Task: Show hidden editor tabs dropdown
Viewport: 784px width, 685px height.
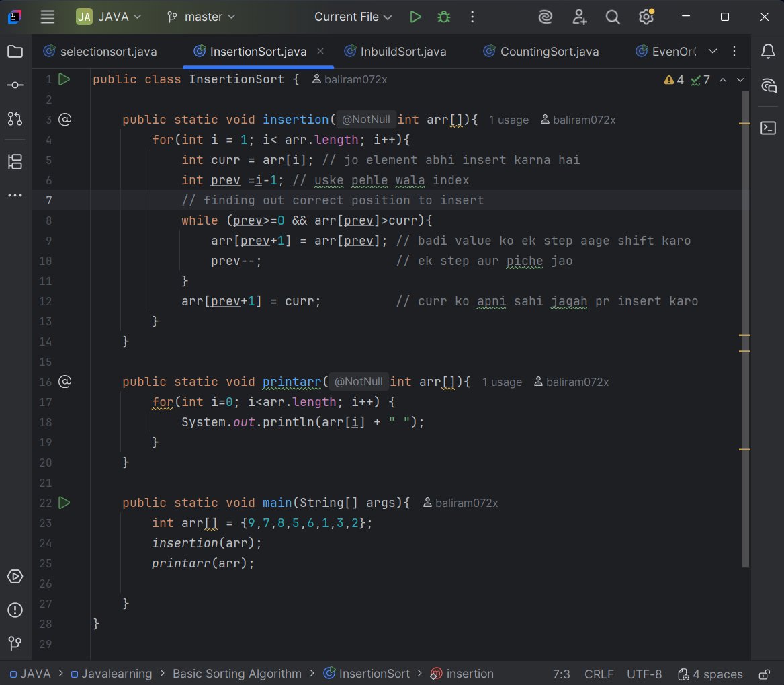Action: (713, 51)
